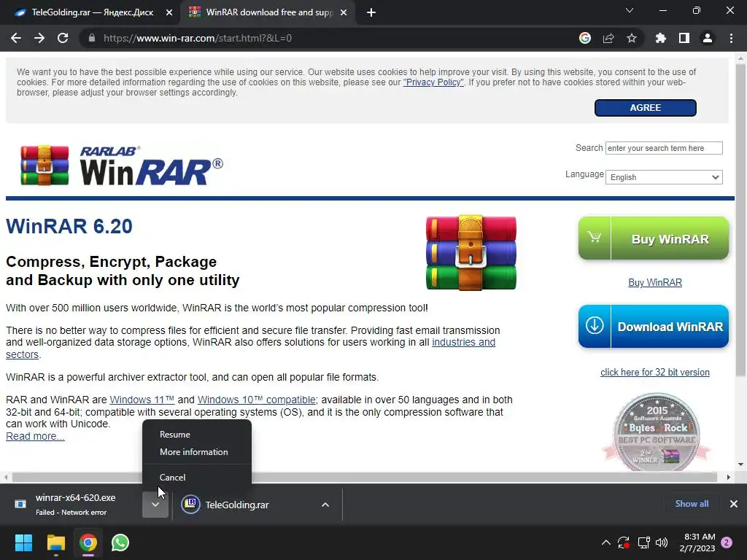
Task: Toggle the browser side panel
Action: tap(684, 38)
